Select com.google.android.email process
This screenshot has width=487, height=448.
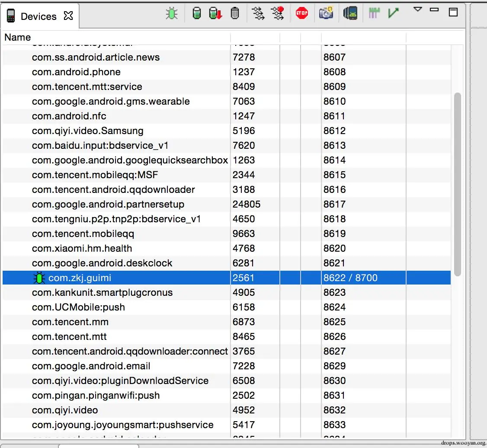pyautogui.click(x=227, y=366)
